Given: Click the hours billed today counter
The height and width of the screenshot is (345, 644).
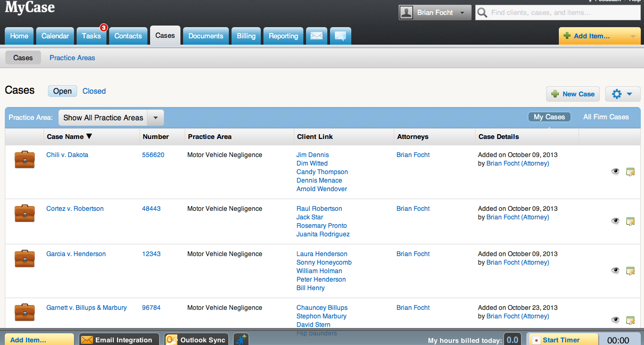Looking at the screenshot, I should 512,339.
